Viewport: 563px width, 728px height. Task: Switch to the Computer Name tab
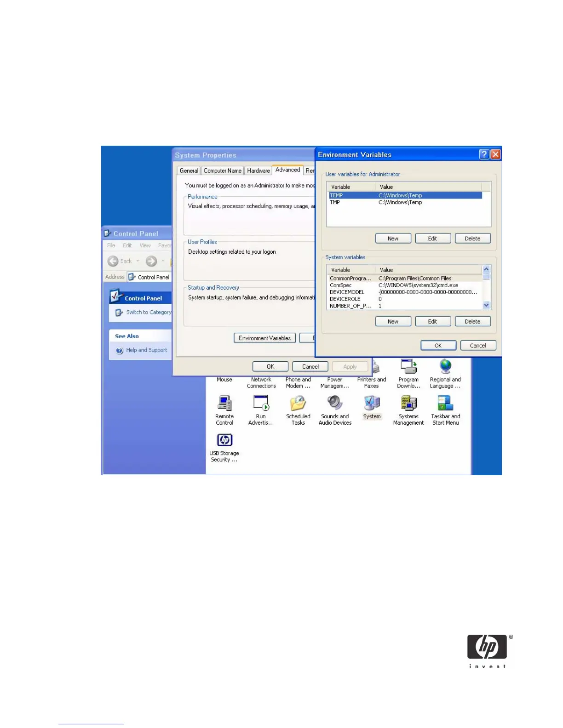coord(223,171)
